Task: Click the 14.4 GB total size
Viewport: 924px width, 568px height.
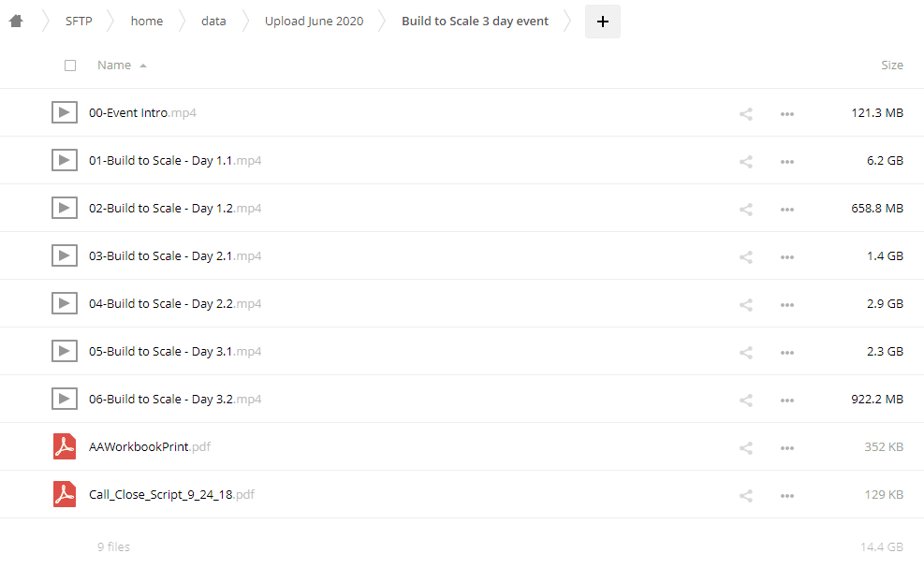Action: pyautogui.click(x=882, y=546)
